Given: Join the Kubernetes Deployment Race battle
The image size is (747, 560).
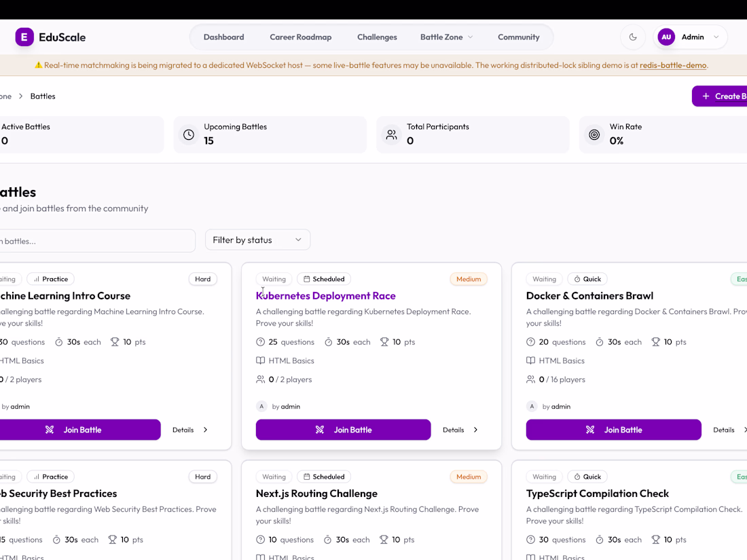Looking at the screenshot, I should pos(343,430).
